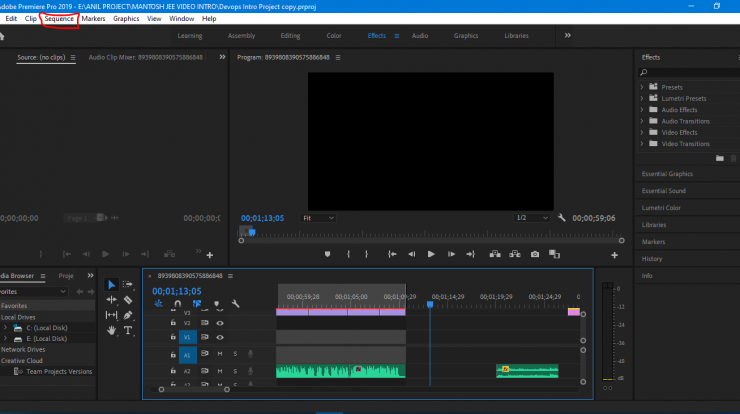This screenshot has width=740, height=414.
Task: Mute audio track A2
Action: (220, 372)
